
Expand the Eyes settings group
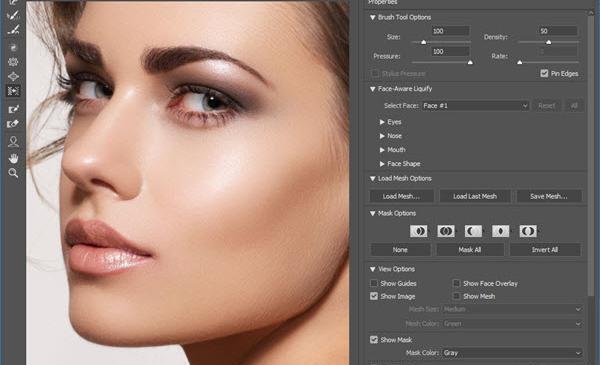382,122
